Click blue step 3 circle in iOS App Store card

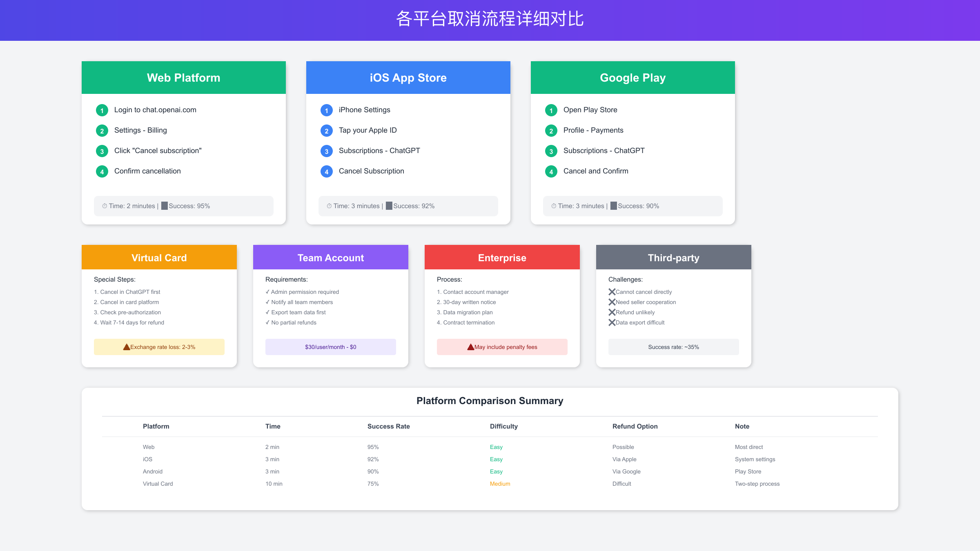pos(327,151)
